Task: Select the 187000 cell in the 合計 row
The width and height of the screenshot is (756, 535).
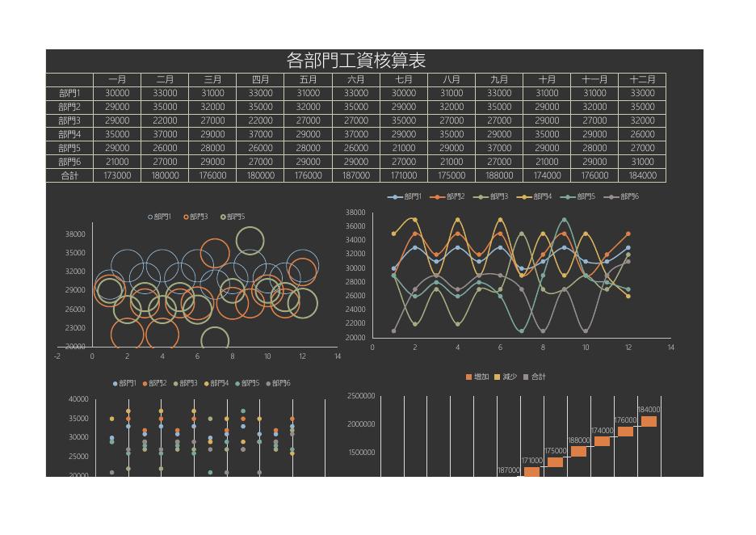Action: (356, 175)
